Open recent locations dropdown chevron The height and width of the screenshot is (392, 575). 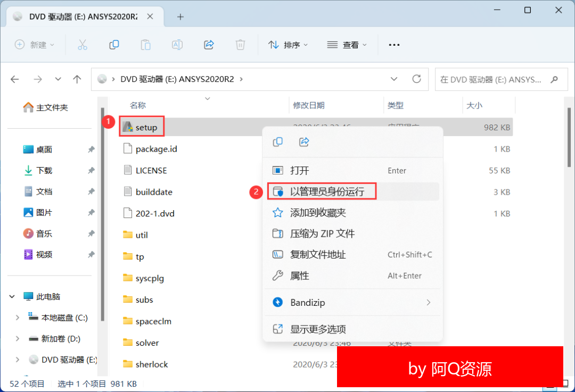tap(58, 79)
